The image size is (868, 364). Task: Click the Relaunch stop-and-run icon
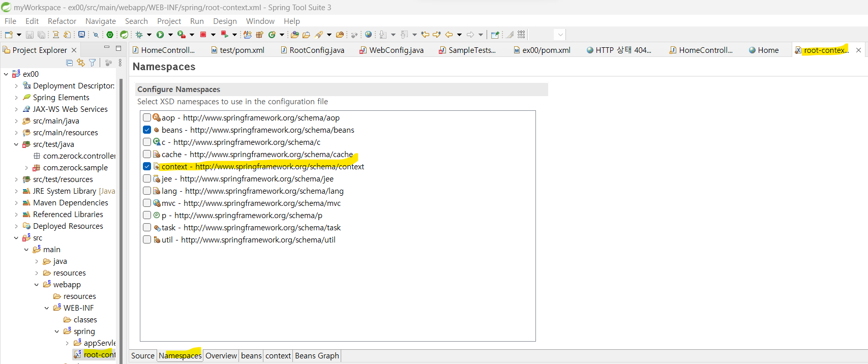pyautogui.click(x=224, y=35)
